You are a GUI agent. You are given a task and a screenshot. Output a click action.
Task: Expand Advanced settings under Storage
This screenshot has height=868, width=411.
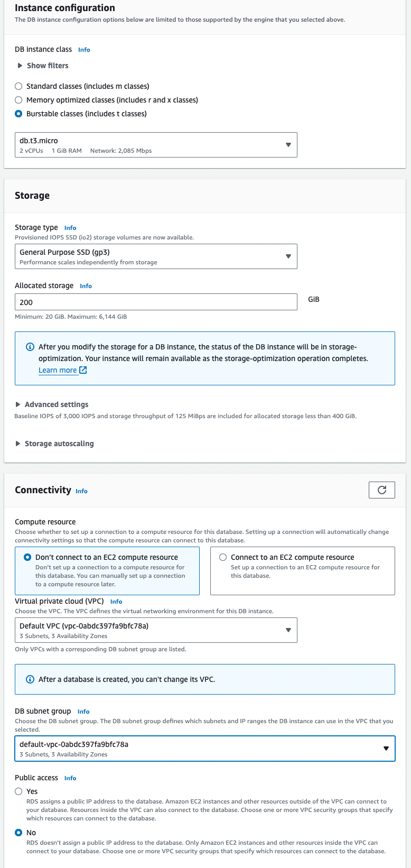52,404
